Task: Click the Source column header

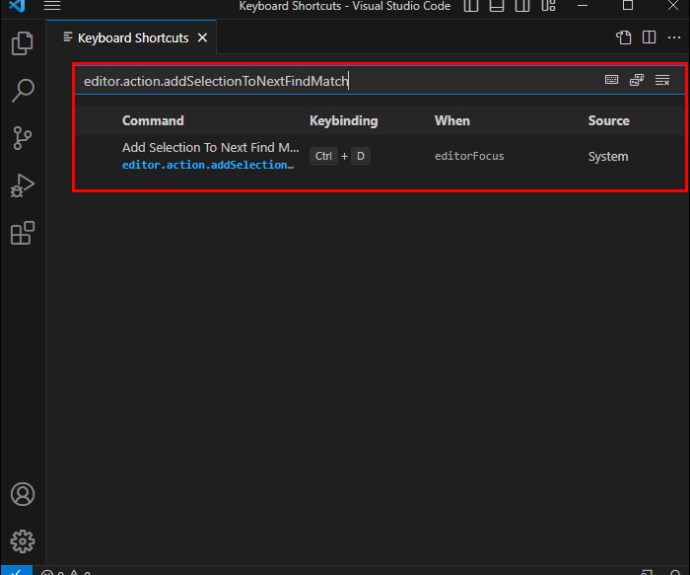Action: (x=609, y=121)
